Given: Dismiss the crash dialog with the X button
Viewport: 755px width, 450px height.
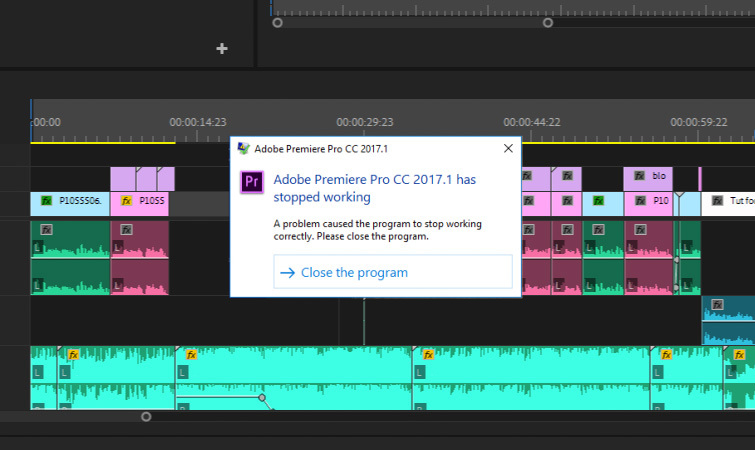Looking at the screenshot, I should (508, 148).
